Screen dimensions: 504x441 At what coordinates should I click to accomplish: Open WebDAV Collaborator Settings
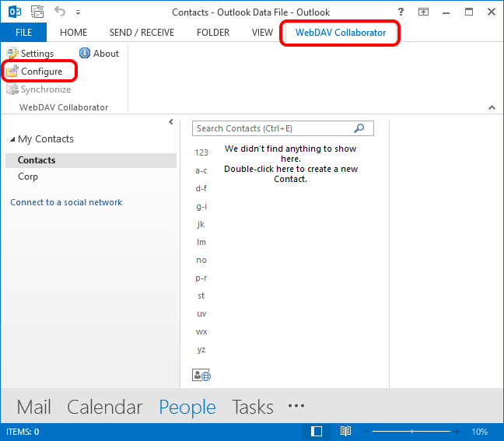[x=30, y=54]
